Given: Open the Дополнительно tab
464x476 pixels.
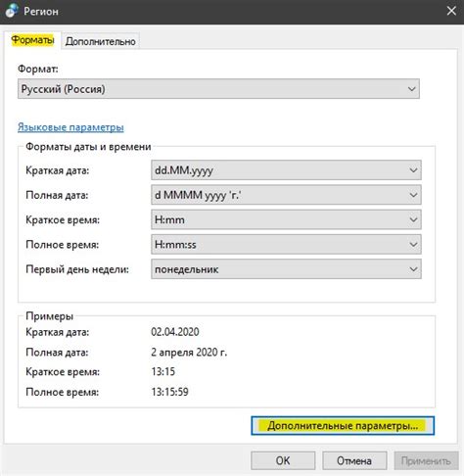Looking at the screenshot, I should pyautogui.click(x=101, y=41).
